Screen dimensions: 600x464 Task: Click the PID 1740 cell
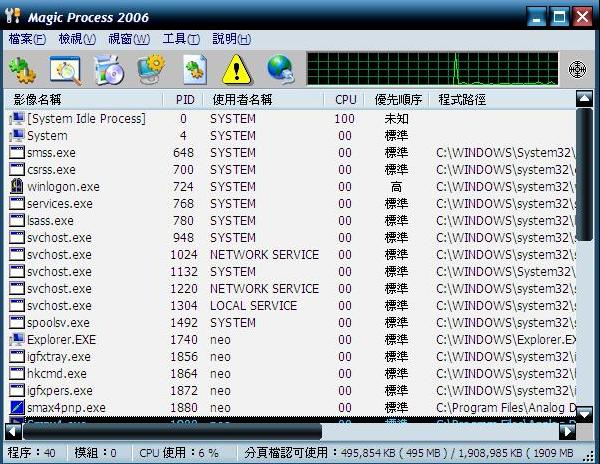(184, 340)
